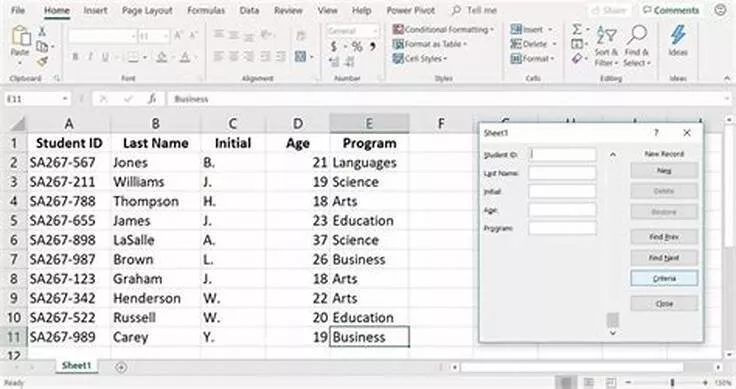This screenshot has width=736, height=389.
Task: Click the Age field in form
Action: pos(562,210)
